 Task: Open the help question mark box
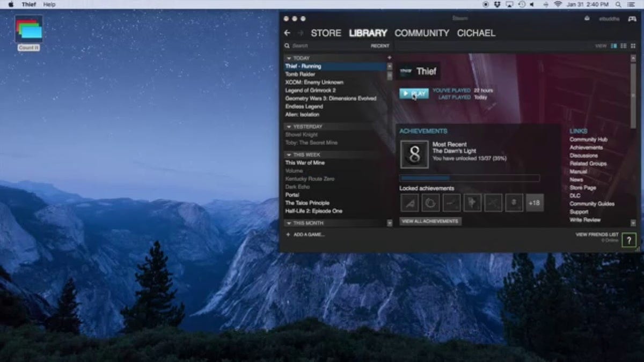pos(629,240)
